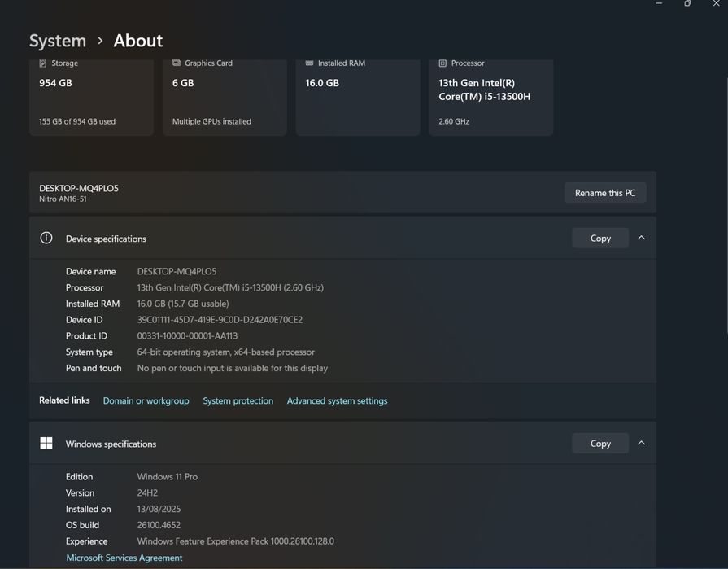
Task: Select the About breadcrumb heading
Action: pos(138,41)
